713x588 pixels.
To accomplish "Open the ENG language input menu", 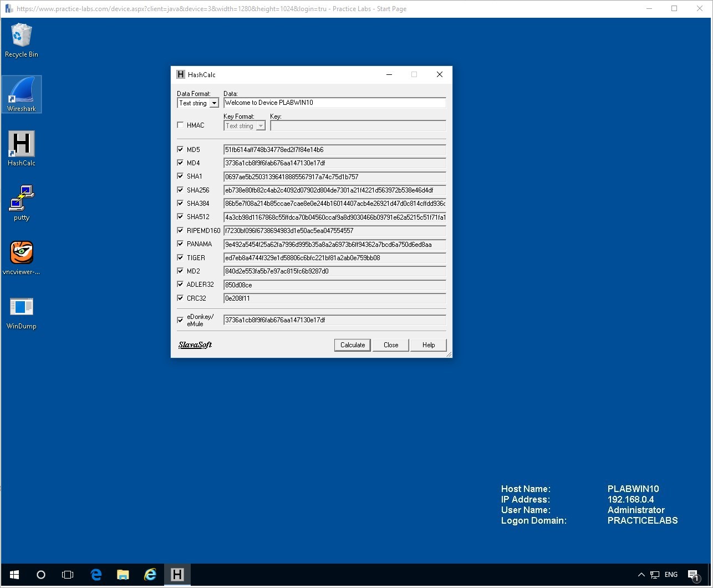I will [671, 574].
